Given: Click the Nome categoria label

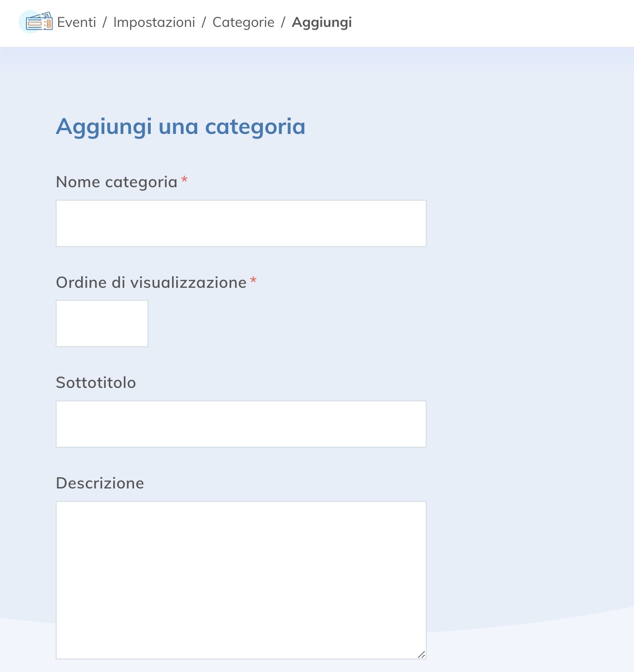Looking at the screenshot, I should pyautogui.click(x=117, y=182).
